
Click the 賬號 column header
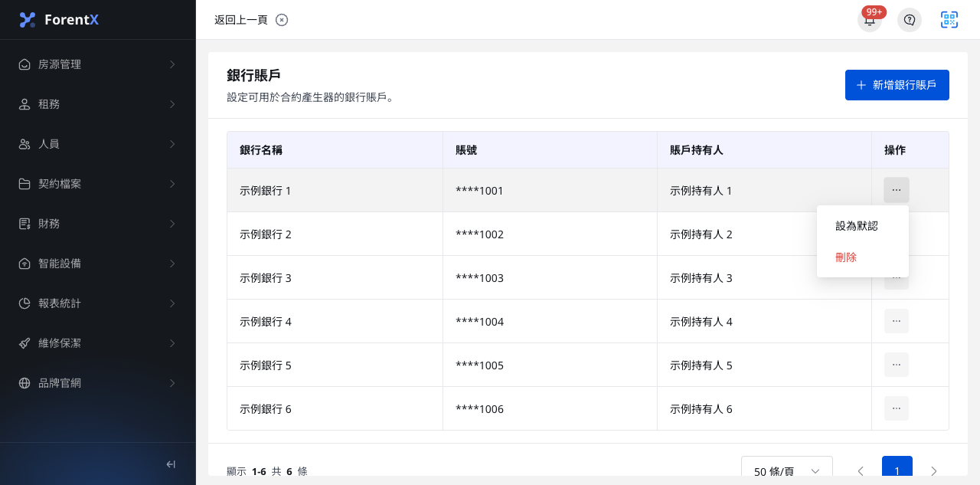(550, 150)
